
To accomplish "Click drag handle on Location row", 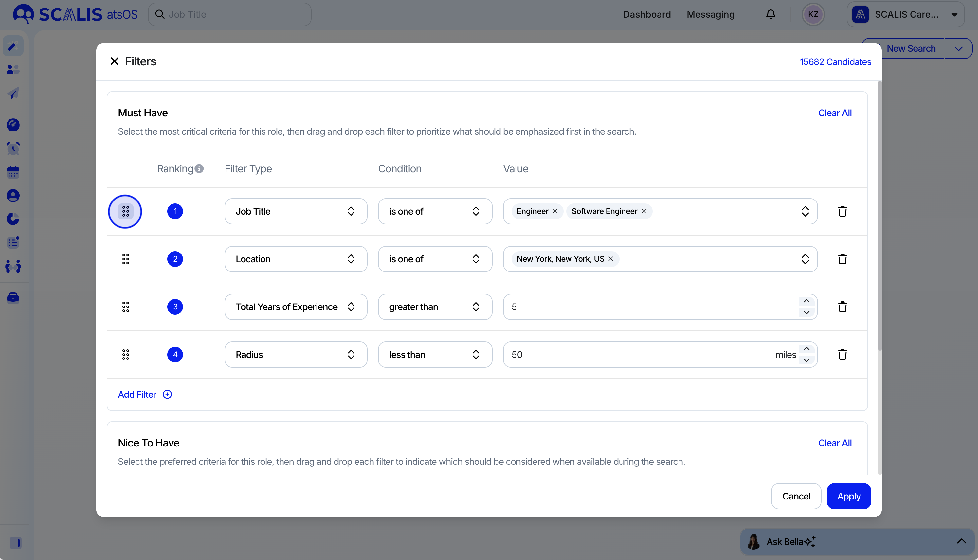I will click(125, 259).
